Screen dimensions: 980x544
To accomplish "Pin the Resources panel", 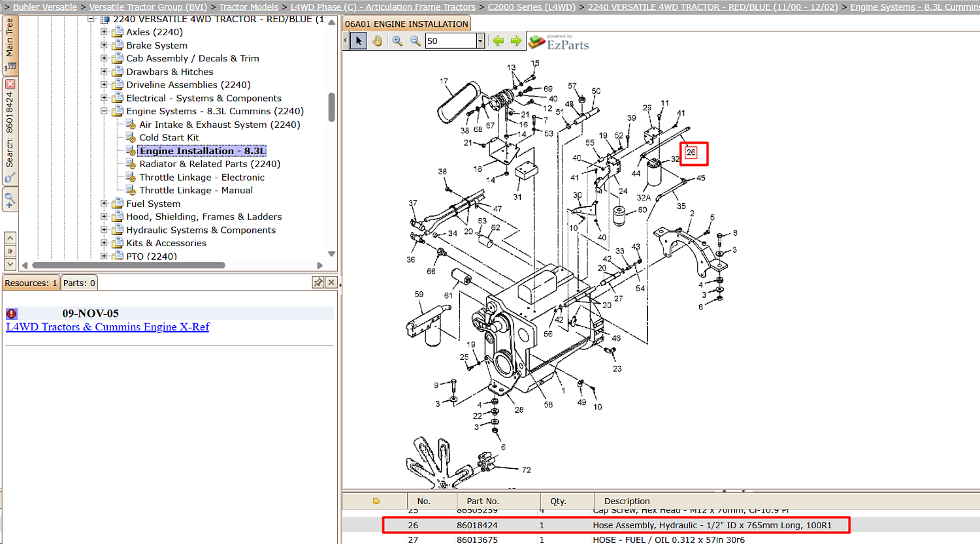I will point(318,282).
